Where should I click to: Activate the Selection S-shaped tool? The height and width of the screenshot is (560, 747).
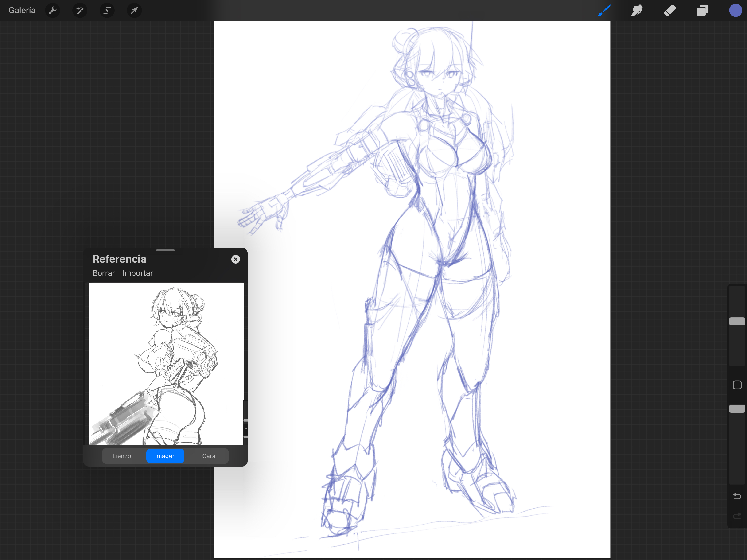[107, 11]
